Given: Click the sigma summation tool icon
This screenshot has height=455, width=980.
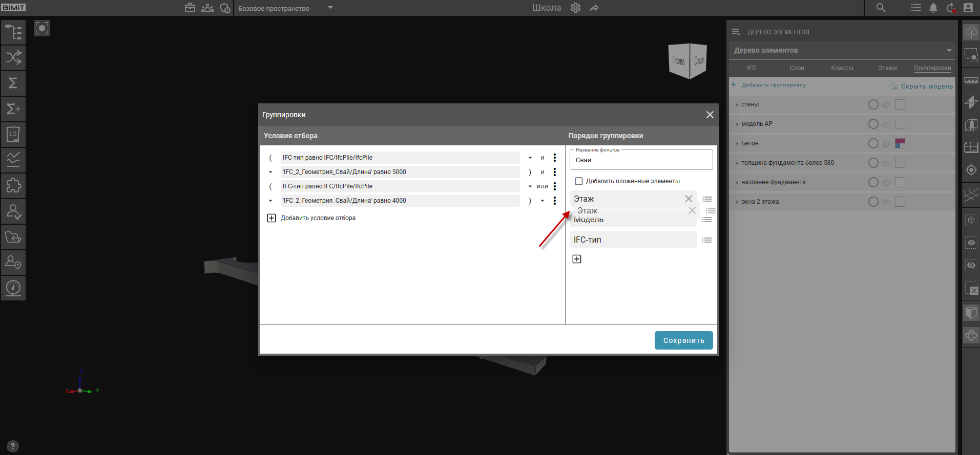Looking at the screenshot, I should pyautogui.click(x=13, y=83).
